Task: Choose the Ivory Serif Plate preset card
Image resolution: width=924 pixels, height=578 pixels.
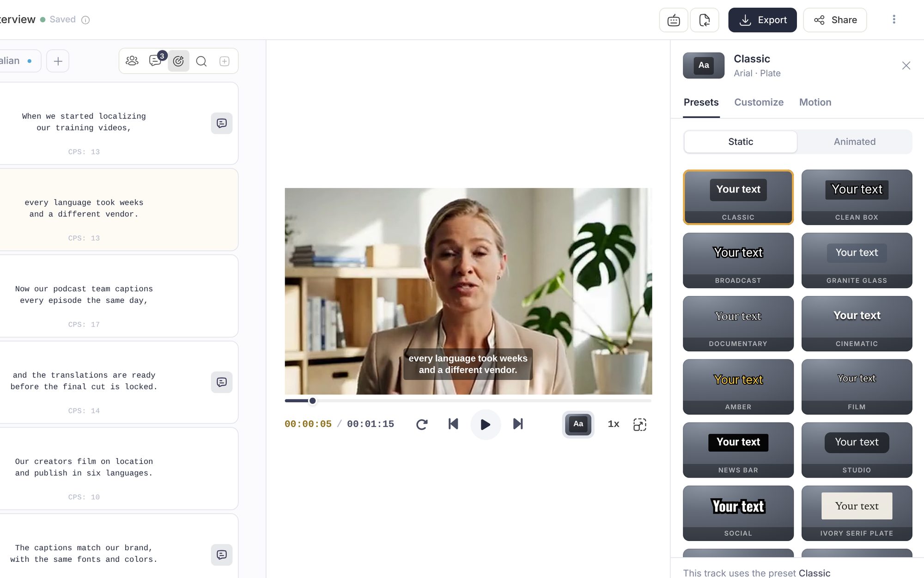Action: coord(857,513)
